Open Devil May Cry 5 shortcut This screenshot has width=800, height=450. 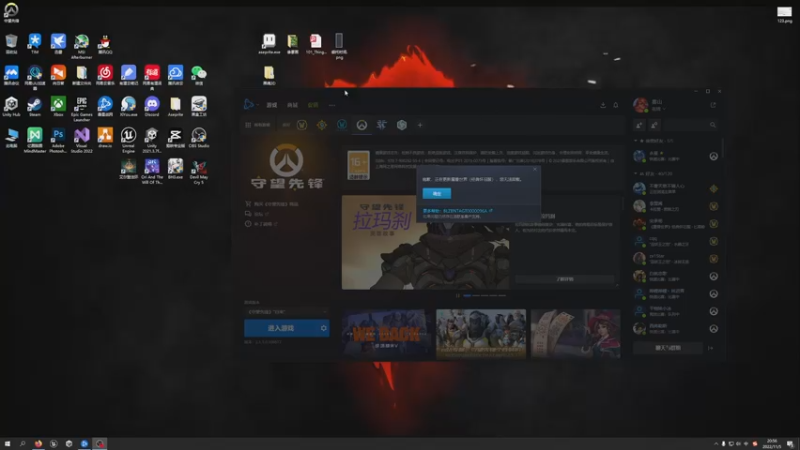(199, 172)
